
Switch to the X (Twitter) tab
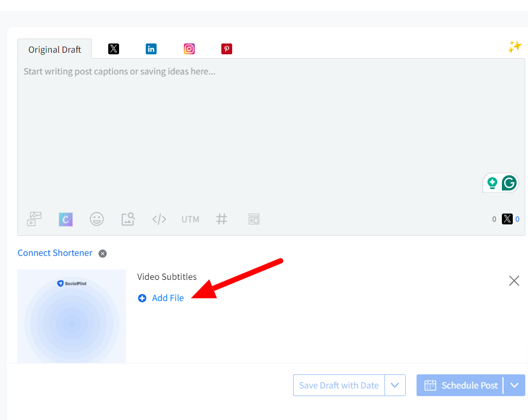point(113,49)
